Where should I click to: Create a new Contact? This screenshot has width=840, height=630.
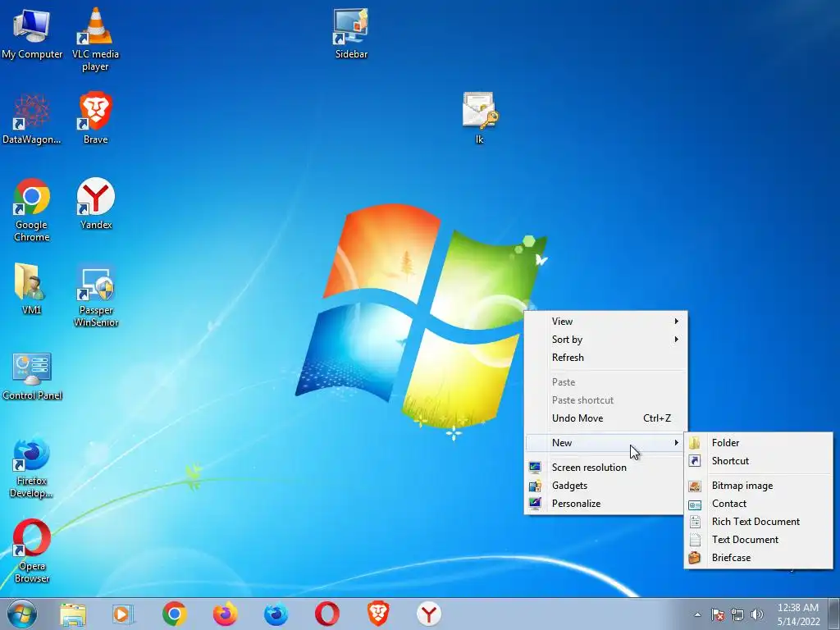coord(759,504)
